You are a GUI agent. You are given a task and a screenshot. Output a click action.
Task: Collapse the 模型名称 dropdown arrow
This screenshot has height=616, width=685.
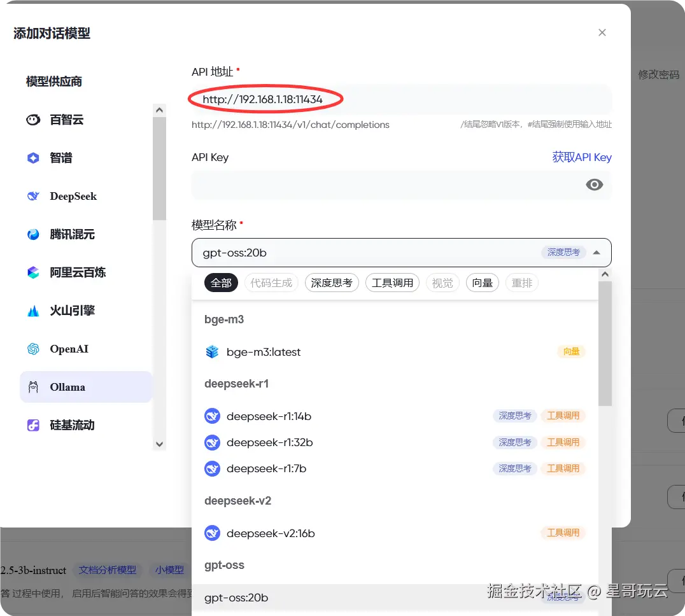[x=597, y=253]
